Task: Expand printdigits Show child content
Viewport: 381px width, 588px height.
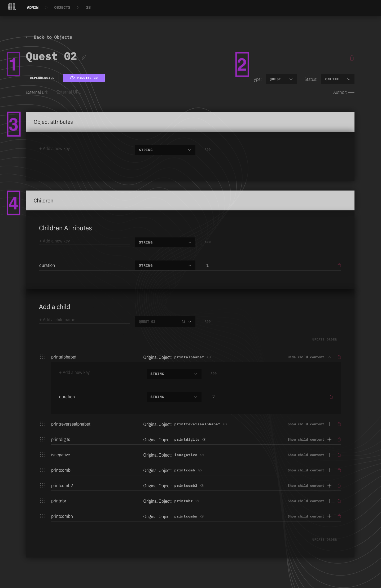Action: [309, 440]
